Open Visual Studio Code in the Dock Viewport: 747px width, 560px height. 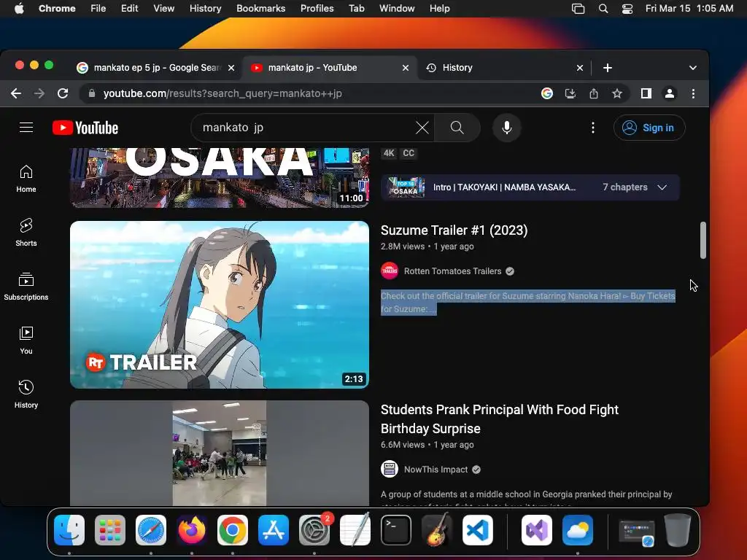(x=477, y=530)
